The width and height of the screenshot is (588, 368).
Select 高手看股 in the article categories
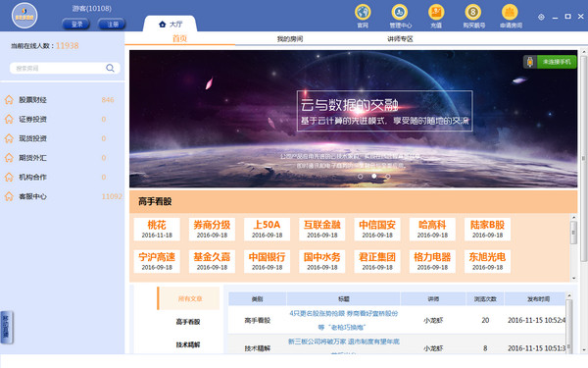click(x=188, y=322)
